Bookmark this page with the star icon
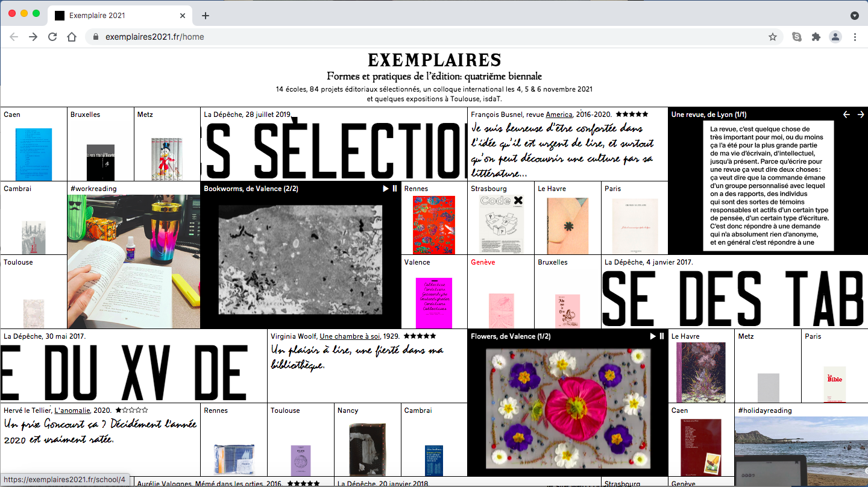 click(772, 37)
